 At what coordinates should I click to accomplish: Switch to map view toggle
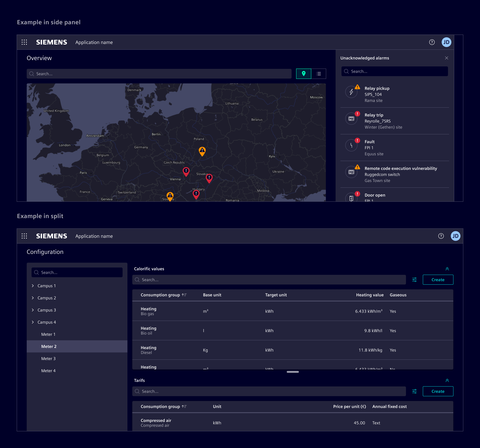(304, 74)
